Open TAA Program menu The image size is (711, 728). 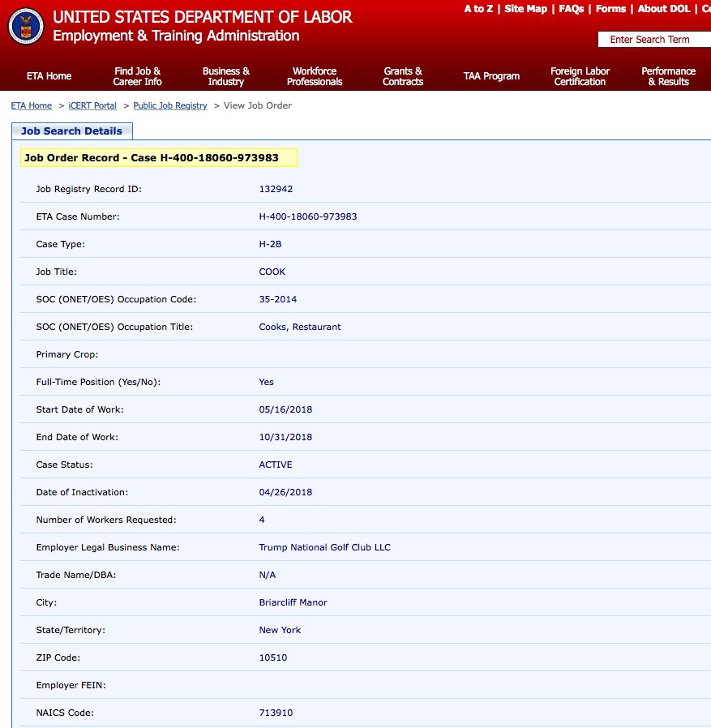[491, 76]
